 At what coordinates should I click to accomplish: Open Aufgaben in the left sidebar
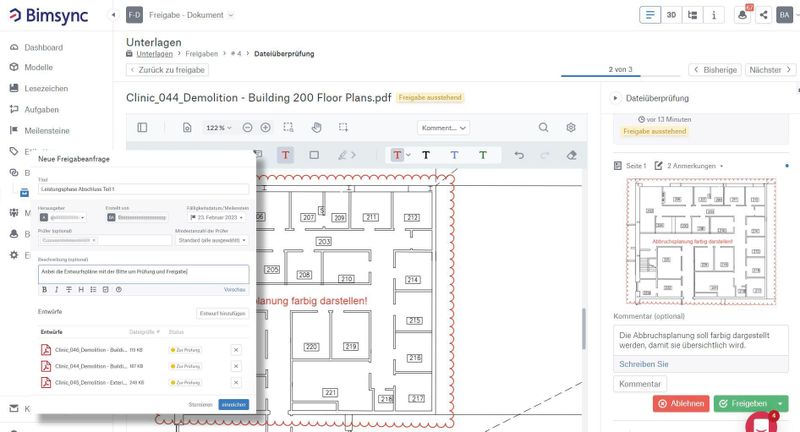[x=41, y=109]
